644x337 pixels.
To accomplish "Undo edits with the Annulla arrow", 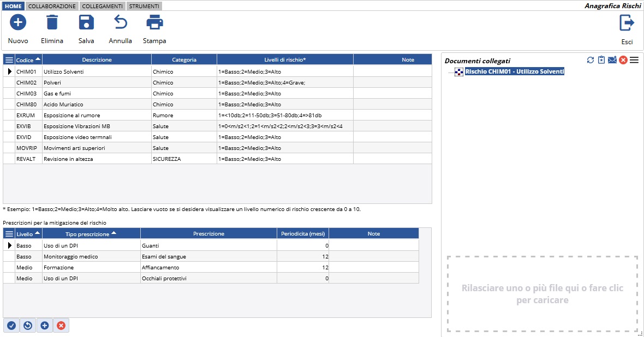I will (x=120, y=23).
